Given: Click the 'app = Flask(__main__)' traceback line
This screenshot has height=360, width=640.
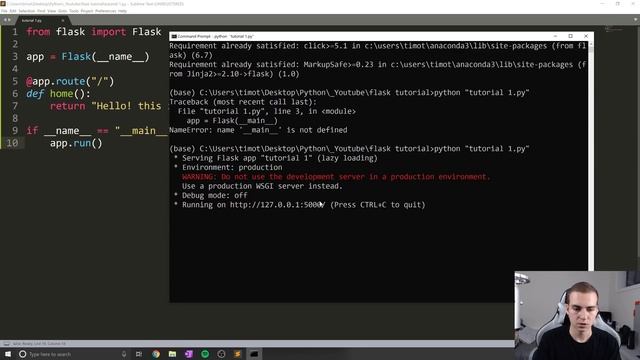Looking at the screenshot, I should click(x=232, y=120).
